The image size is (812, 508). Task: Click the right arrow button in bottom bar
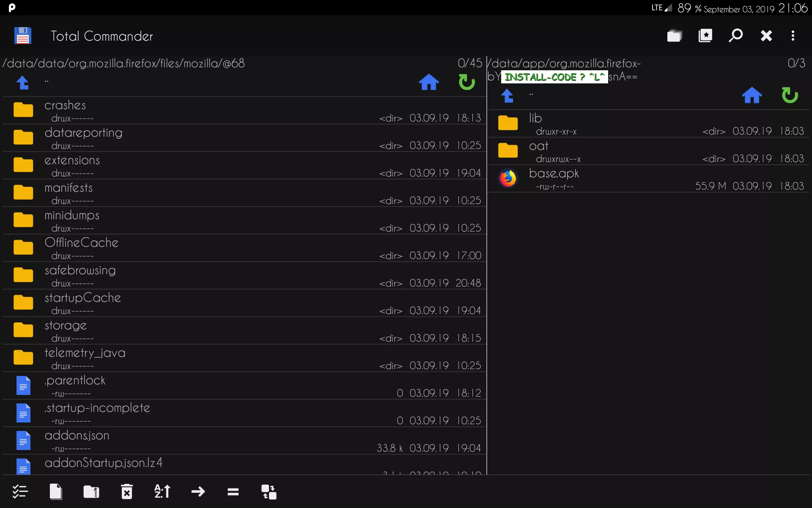(198, 491)
